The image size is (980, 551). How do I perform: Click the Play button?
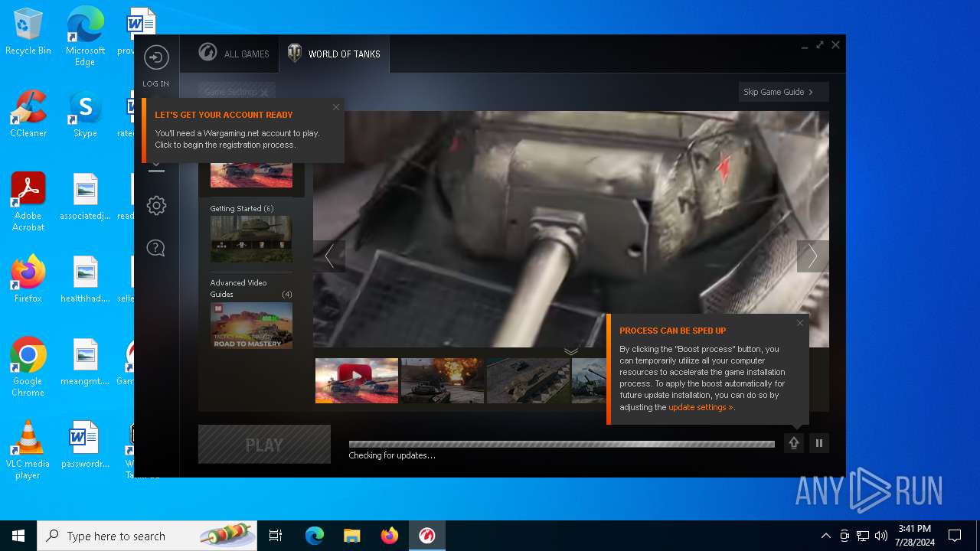[264, 445]
